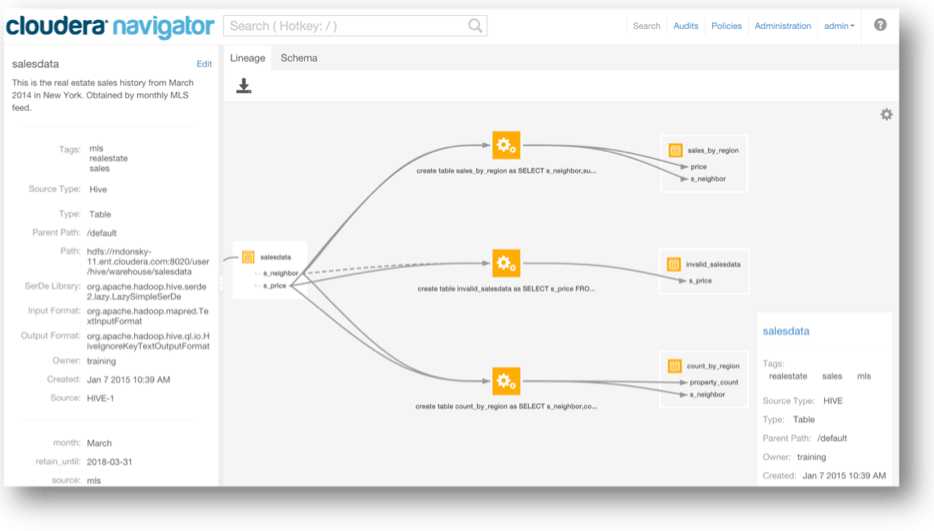Open the Audits page
The image size is (934, 531).
tap(686, 26)
